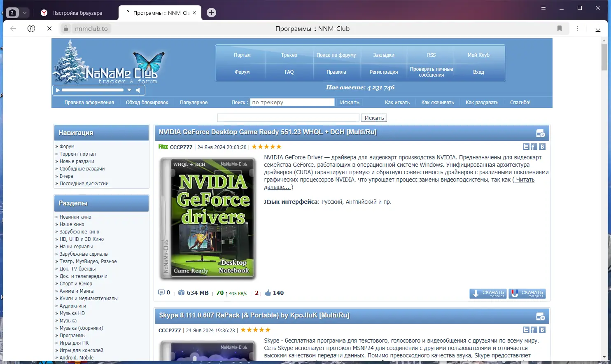The image size is (611, 364).
Task: Open the Skype 8.111.0.607 RePack title
Action: (254, 315)
